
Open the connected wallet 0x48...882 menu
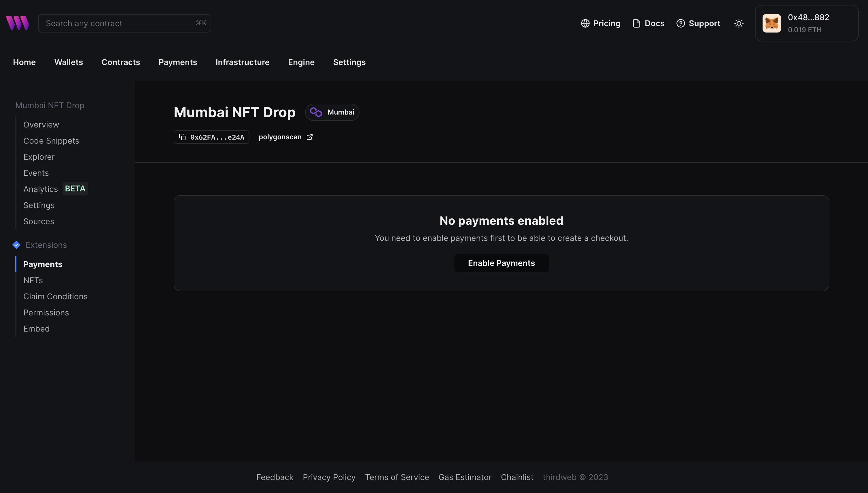[808, 23]
